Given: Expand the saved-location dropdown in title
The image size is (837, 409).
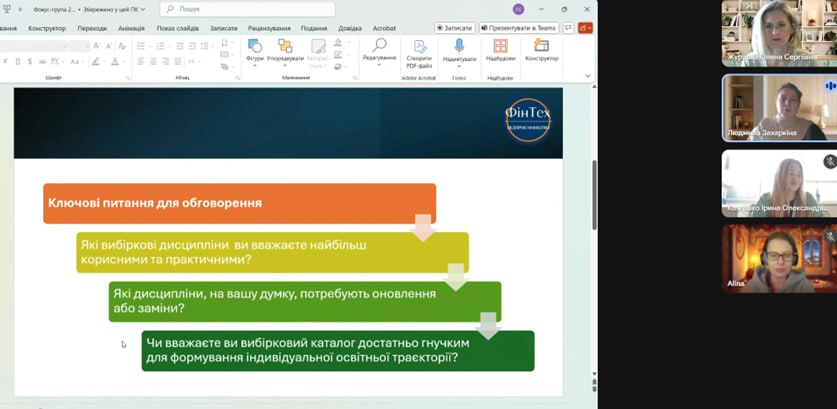Looking at the screenshot, I should [x=143, y=9].
